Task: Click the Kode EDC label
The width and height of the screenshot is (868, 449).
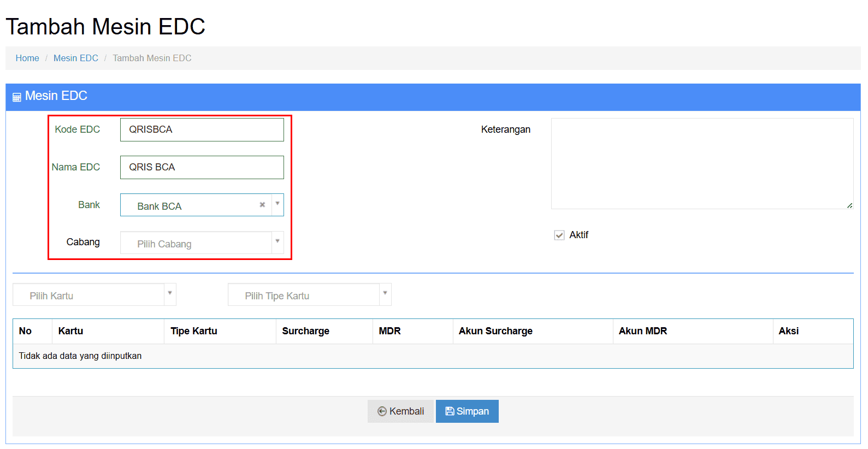Action: pyautogui.click(x=77, y=129)
